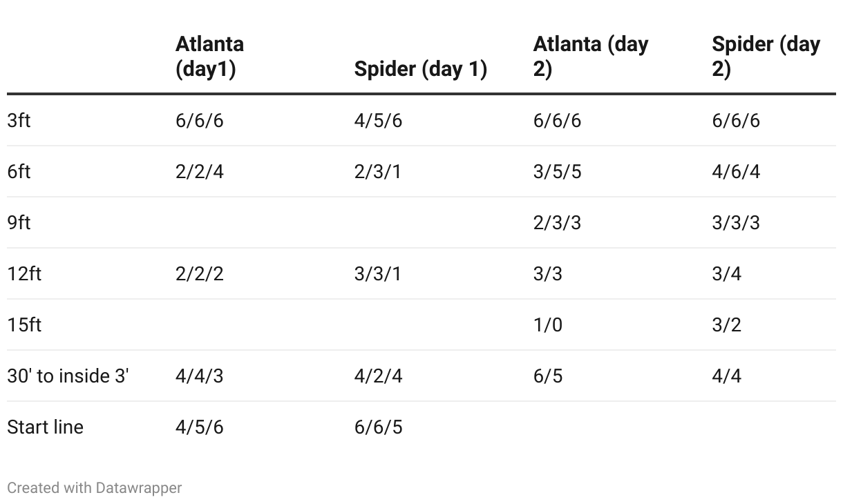Click the Atlanta (day1) column header

tap(209, 56)
